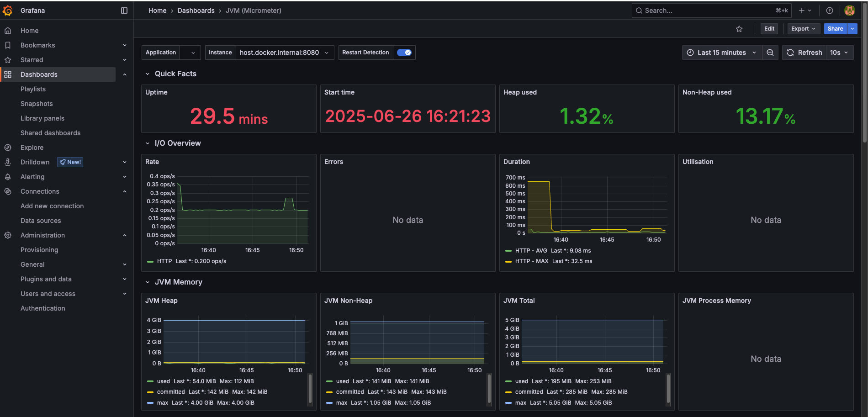Screen dimensions: 868x417
Task: Zoom out time range magnifier icon
Action: (x=770, y=53)
